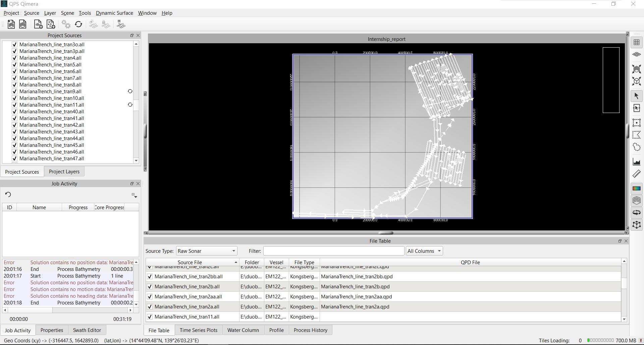Click sync icon beside MarianaTrench_line_tran11.all
644x345 pixels.
coord(130,105)
